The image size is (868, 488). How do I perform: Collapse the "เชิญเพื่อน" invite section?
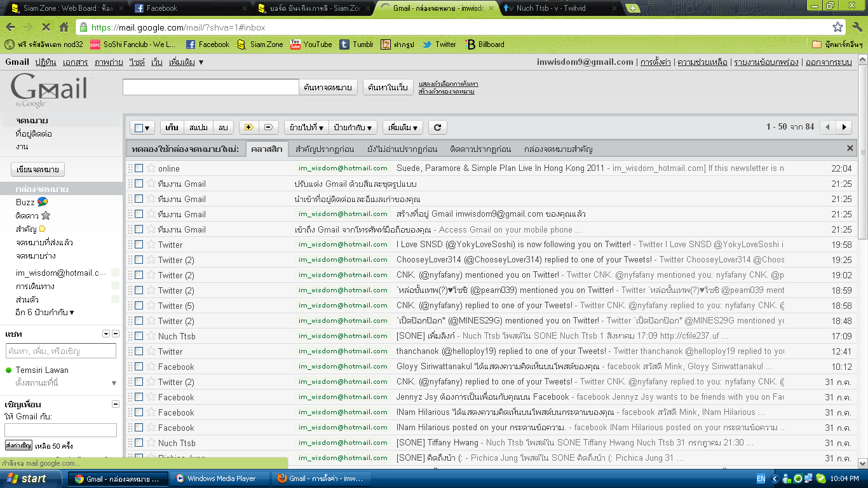(116, 404)
